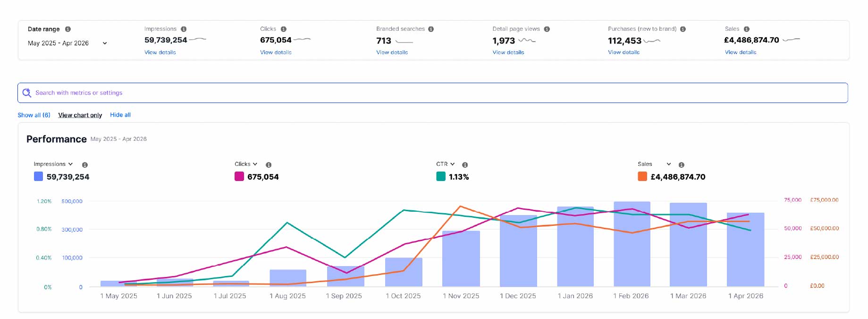Viewport: 868px width, 319px height.
Task: Click the info icon beside Clicks summary
Action: coord(283,29)
